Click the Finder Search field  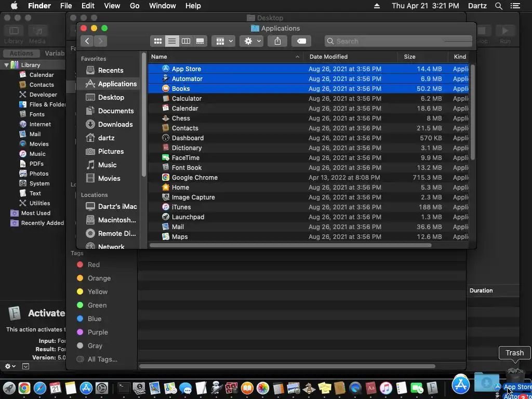click(x=398, y=41)
